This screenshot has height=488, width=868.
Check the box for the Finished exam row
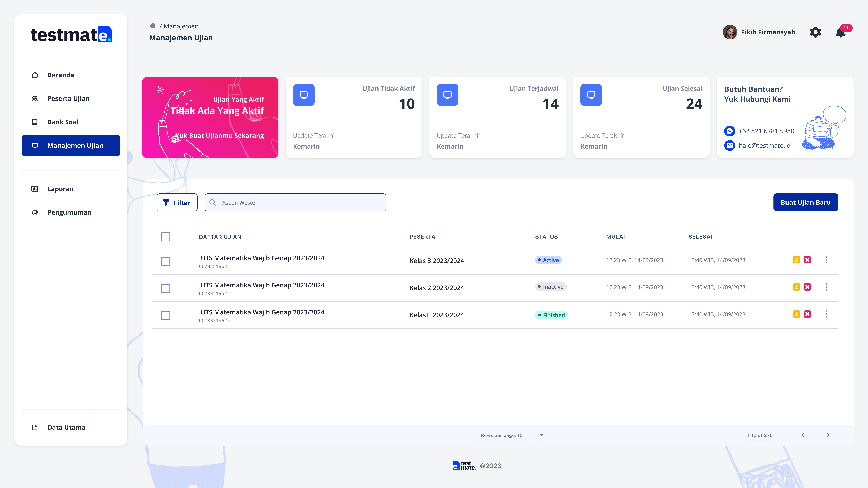(x=165, y=316)
